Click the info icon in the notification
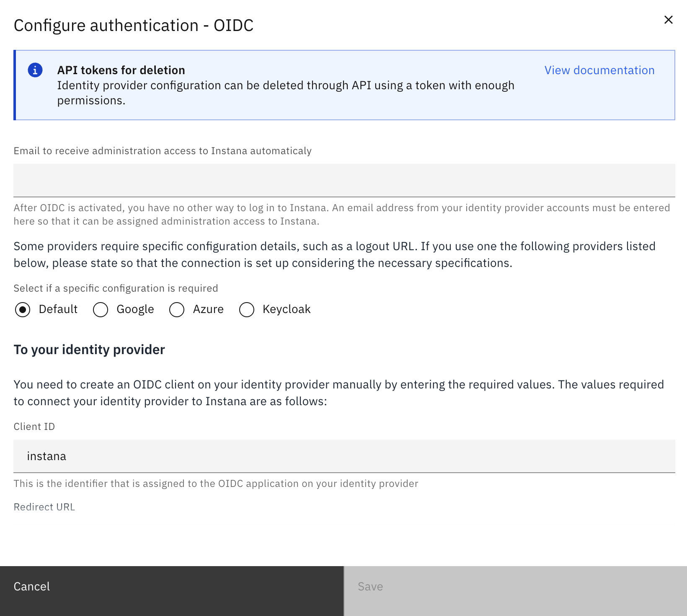Image resolution: width=687 pixels, height=616 pixels. click(35, 70)
